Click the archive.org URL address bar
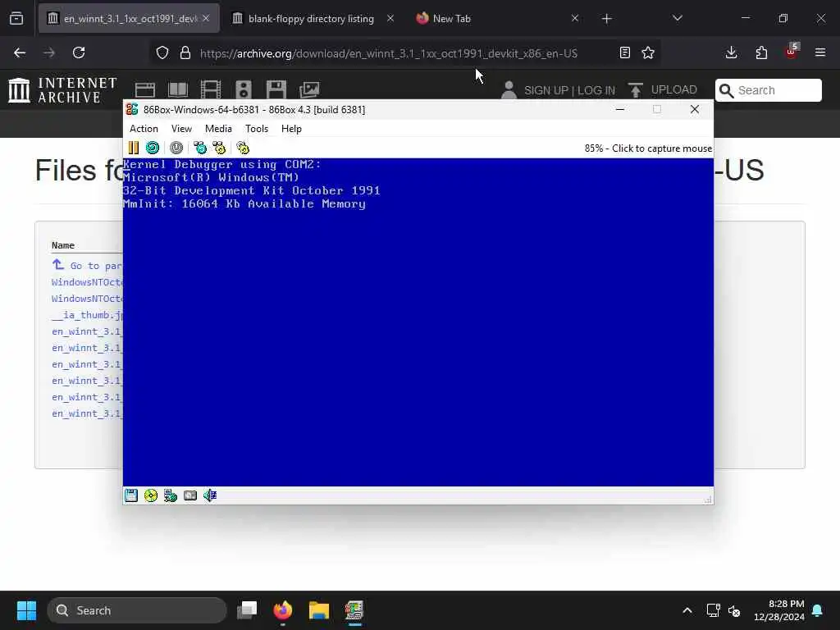Screen dimensions: 840x630 (x=389, y=53)
